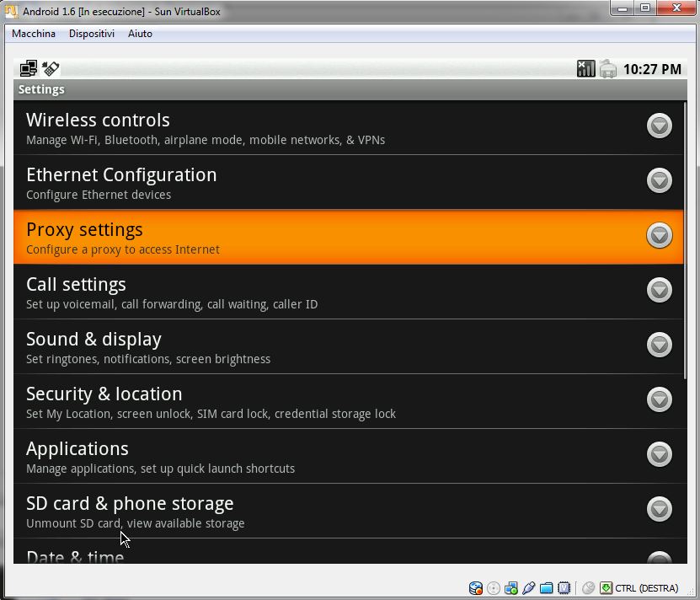700x600 pixels.
Task: Click the VirtualBox window title icon
Action: [12, 11]
